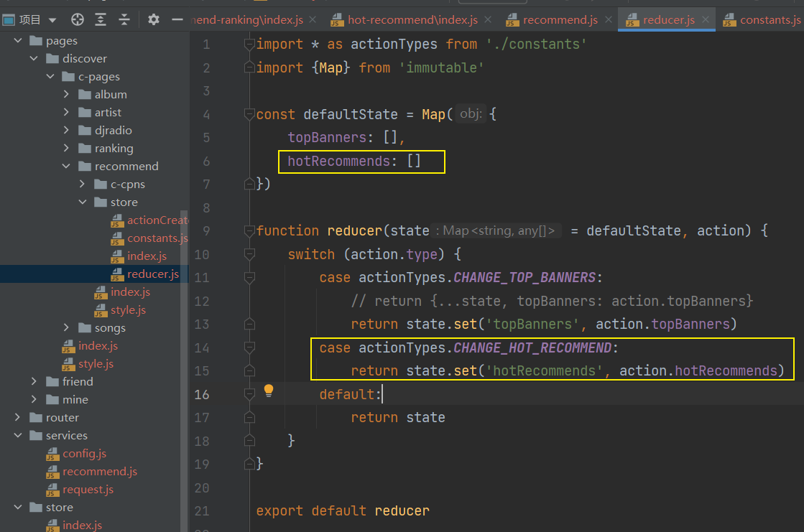Viewport: 804px width, 532px height.
Task: Toggle fold marker on line 16 default
Action: tap(249, 393)
